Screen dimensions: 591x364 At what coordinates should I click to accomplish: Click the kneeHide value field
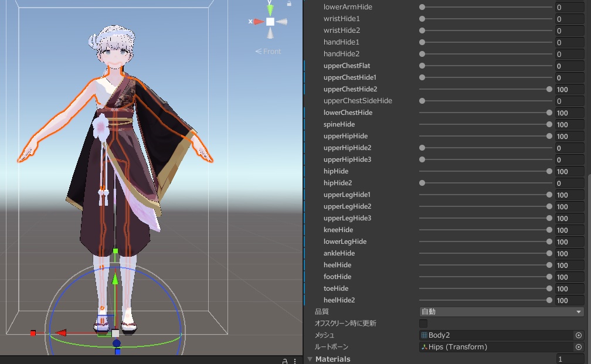point(570,230)
